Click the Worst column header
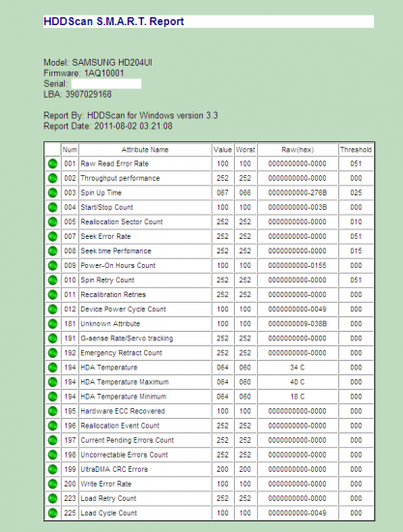 pyautogui.click(x=245, y=150)
